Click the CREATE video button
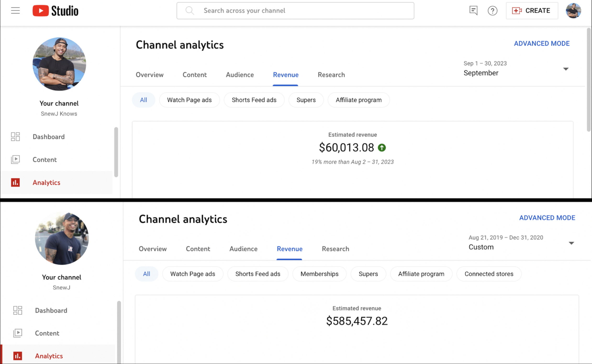 [532, 11]
